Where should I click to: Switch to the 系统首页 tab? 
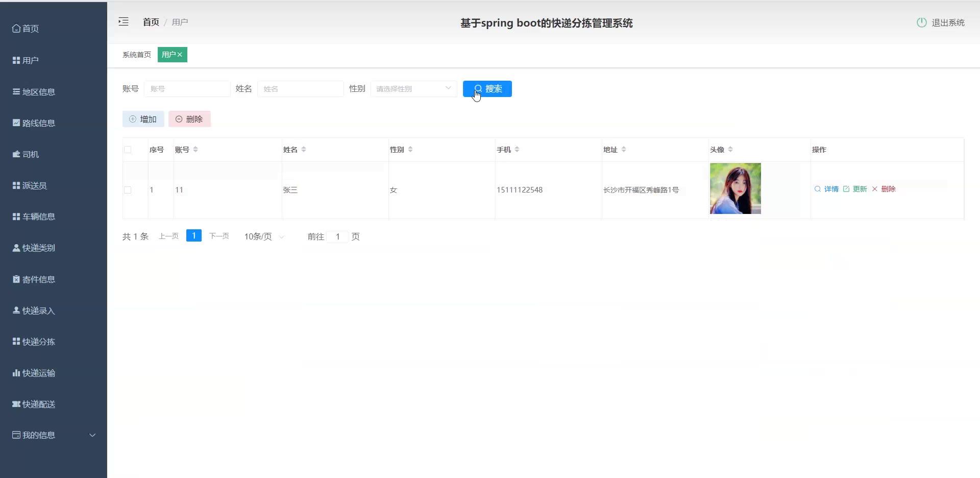coord(137,55)
